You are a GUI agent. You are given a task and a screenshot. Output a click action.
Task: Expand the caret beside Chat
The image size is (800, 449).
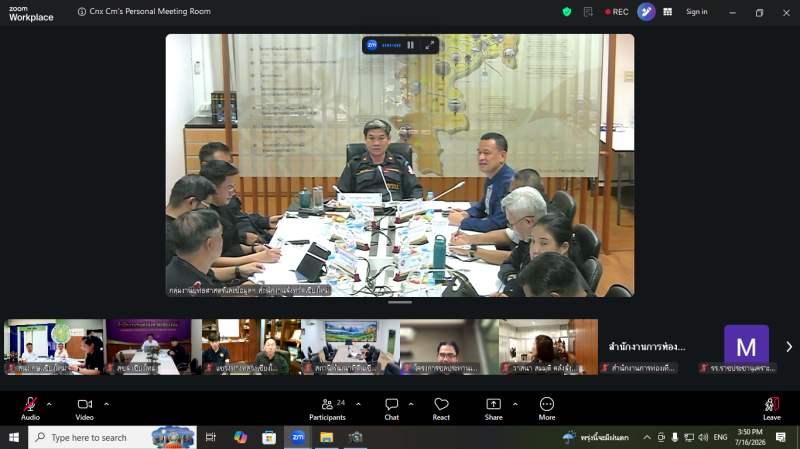411,404
